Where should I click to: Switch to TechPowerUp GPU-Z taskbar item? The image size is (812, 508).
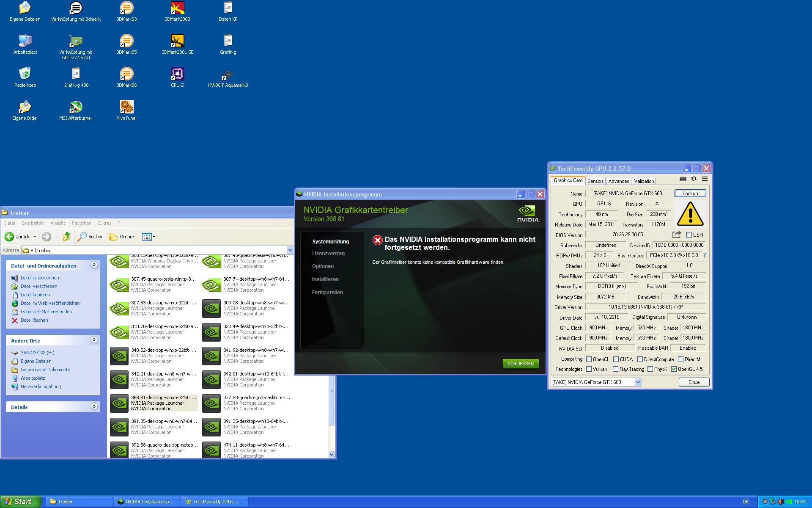click(215, 502)
